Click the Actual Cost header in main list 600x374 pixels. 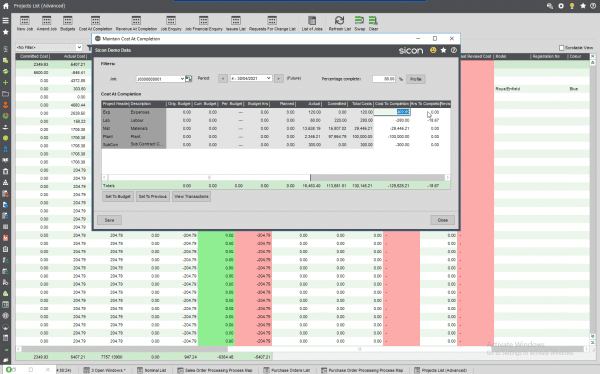pos(71,56)
